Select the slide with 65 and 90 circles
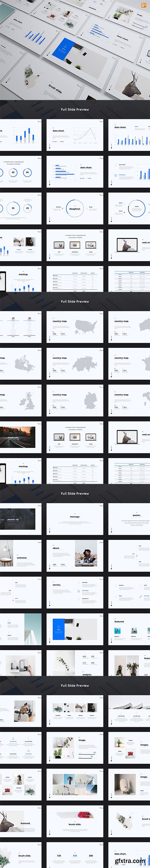The width and height of the screenshot is (150, 868). [x=21, y=171]
